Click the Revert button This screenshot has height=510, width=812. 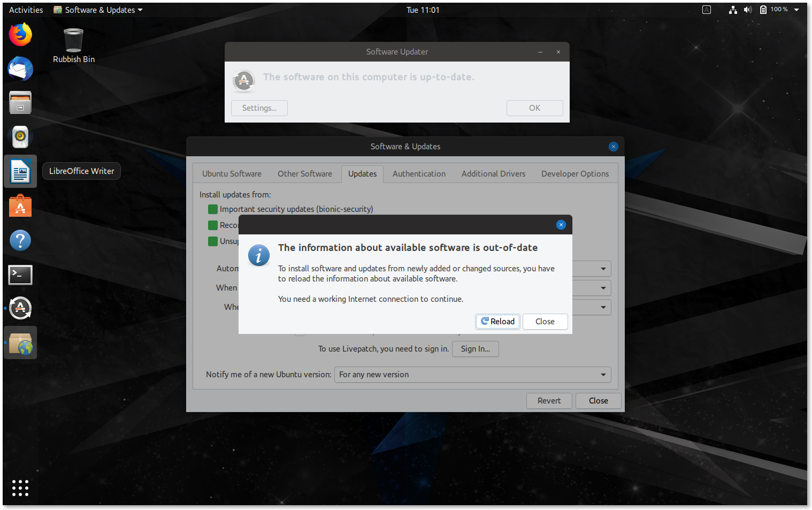549,401
